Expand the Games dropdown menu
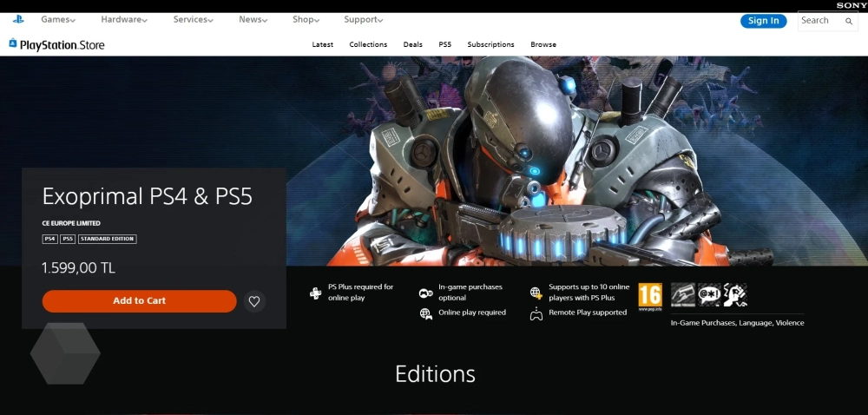 [58, 20]
